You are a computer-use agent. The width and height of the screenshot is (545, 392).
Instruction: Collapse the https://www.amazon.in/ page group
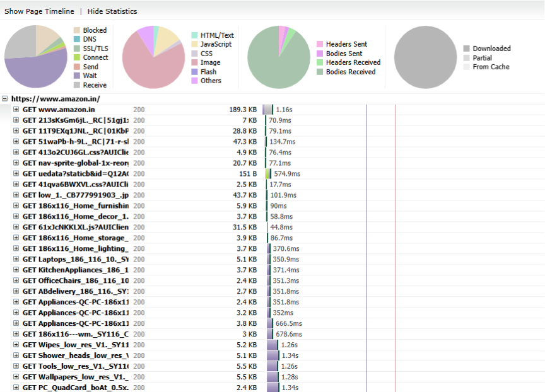[5, 99]
